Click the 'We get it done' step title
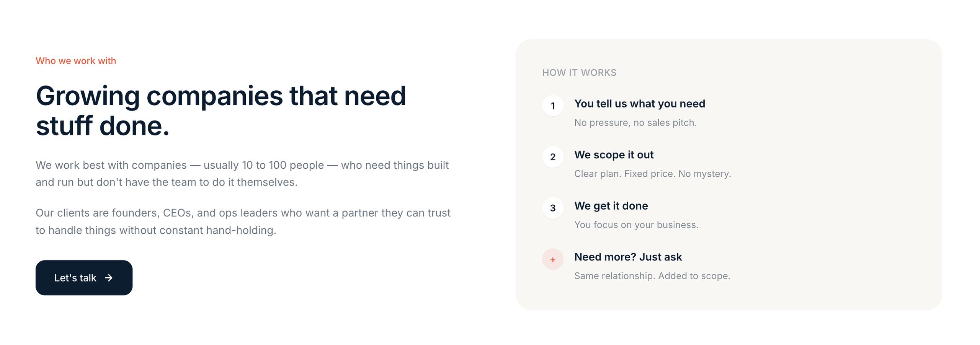The width and height of the screenshot is (980, 345). click(611, 206)
